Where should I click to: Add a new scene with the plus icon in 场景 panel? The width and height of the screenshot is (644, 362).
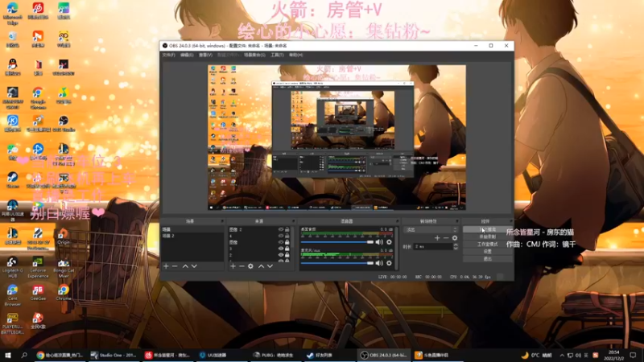[x=166, y=266]
